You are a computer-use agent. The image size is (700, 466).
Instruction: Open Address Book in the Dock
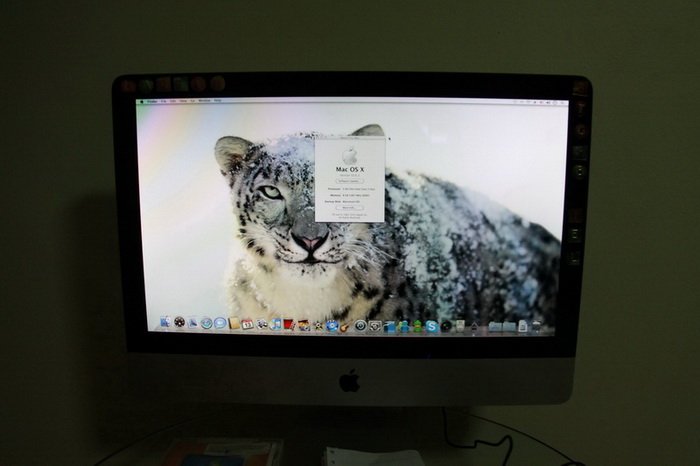pyautogui.click(x=234, y=324)
